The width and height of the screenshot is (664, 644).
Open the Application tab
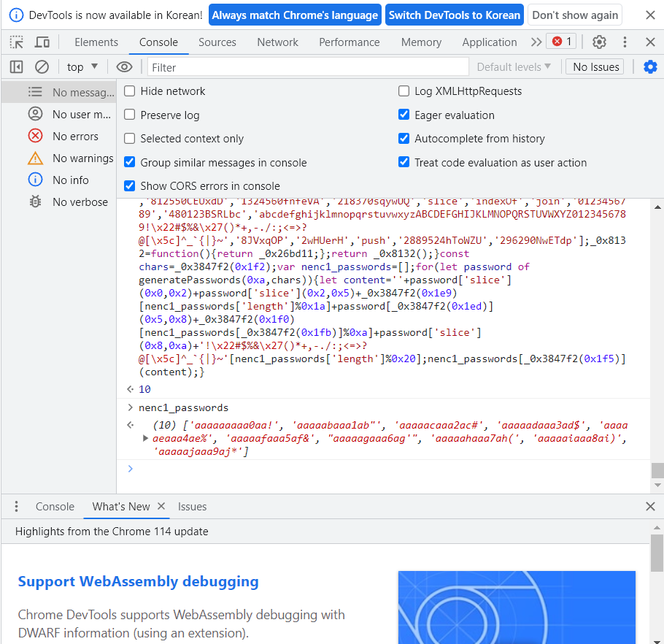[x=490, y=42]
